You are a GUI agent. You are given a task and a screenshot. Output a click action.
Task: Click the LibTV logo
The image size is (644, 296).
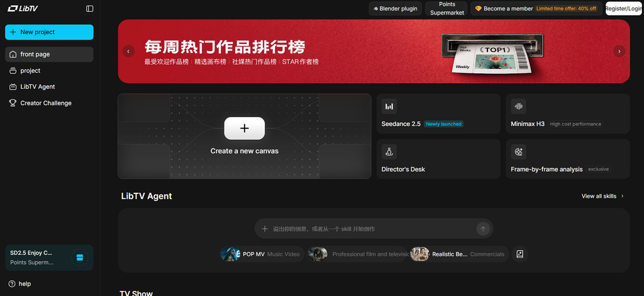[23, 8]
